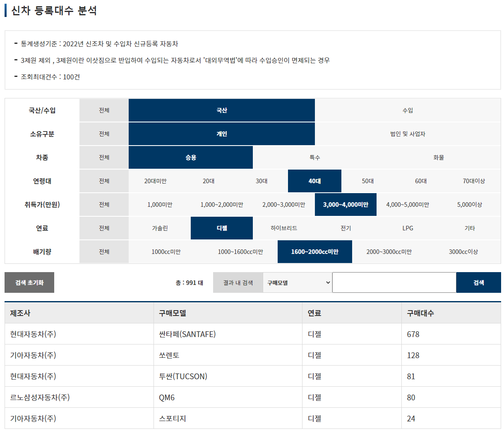Select 화물 vehicle type

pyautogui.click(x=439, y=158)
